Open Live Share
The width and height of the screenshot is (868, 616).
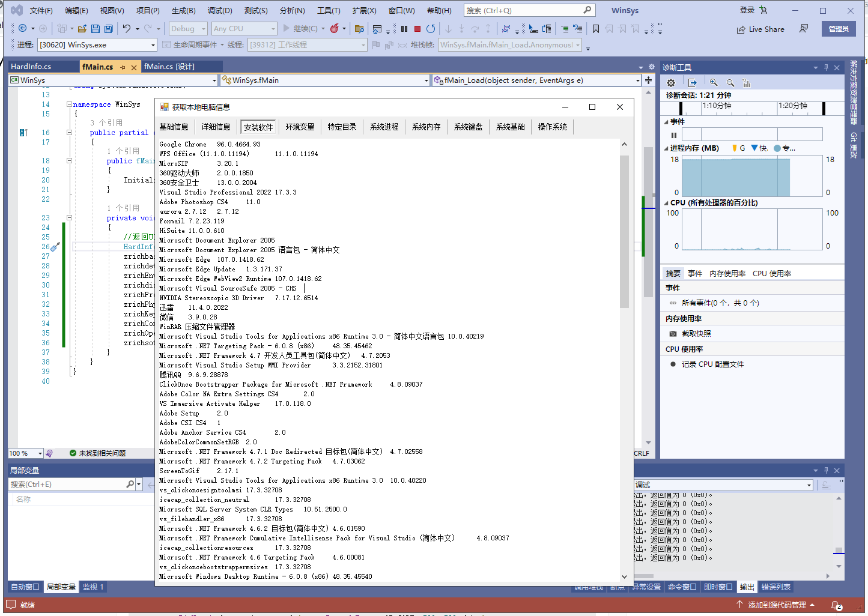coord(760,29)
